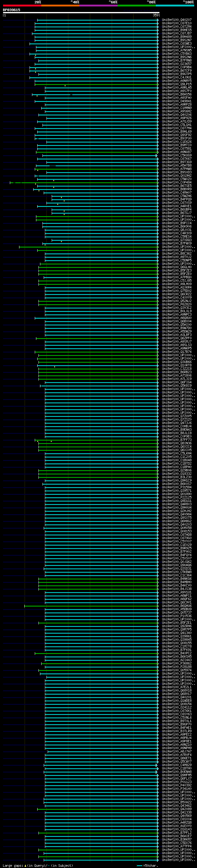Open hit UniRef100_A9V1U1
The width and height of the screenshot is (197, 868).
[x=177, y=592]
